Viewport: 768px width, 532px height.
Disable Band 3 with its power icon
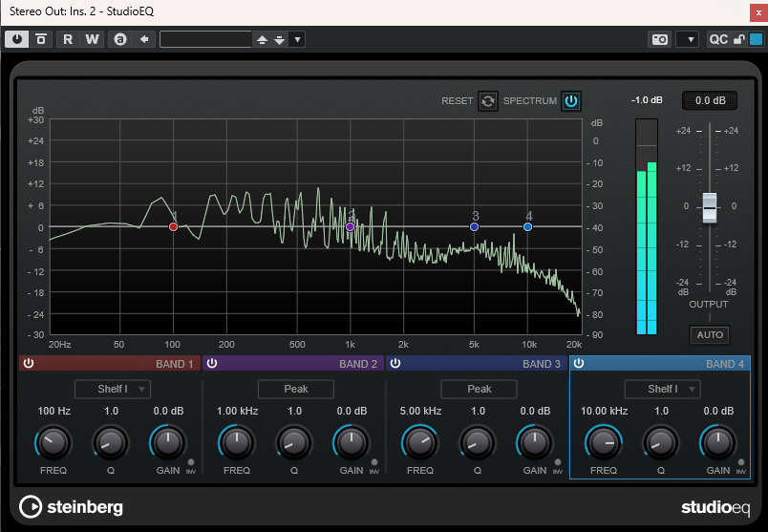click(x=395, y=364)
